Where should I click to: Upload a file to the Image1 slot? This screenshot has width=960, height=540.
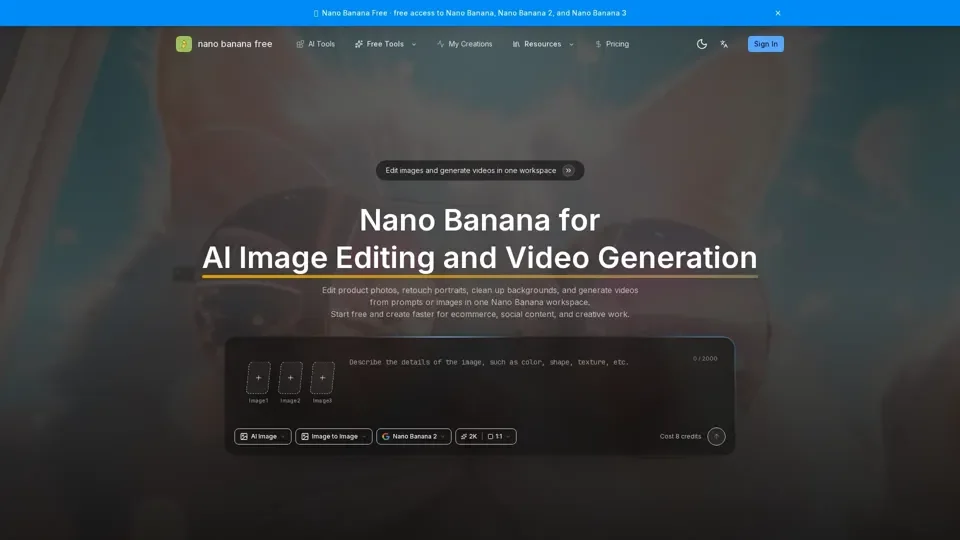click(258, 378)
